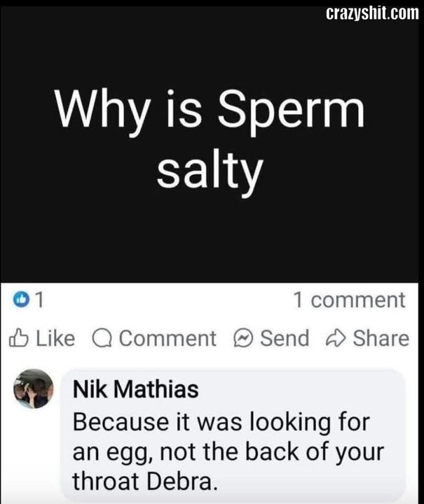424x504 pixels.
Task: Click the Share text label
Action: click(381, 339)
